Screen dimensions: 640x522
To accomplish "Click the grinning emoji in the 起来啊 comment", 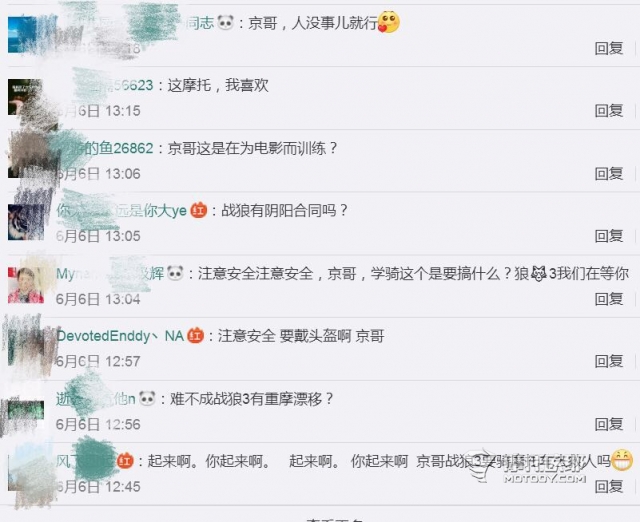I will pyautogui.click(x=622, y=460).
